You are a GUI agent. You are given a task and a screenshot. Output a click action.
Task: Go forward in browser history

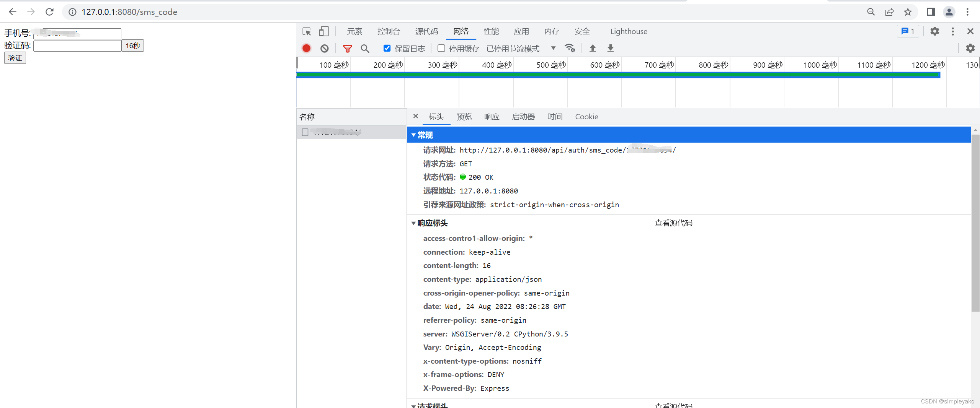coord(31,12)
